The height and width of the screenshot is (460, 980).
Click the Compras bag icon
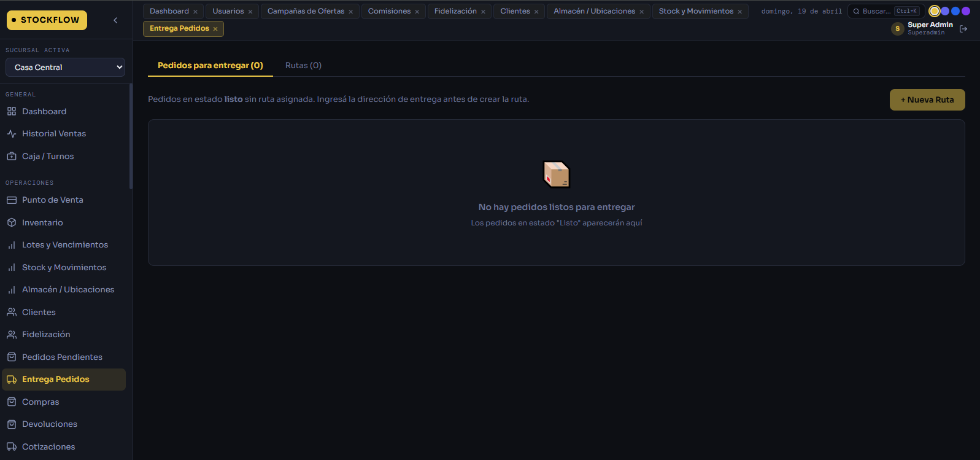pyautogui.click(x=12, y=402)
